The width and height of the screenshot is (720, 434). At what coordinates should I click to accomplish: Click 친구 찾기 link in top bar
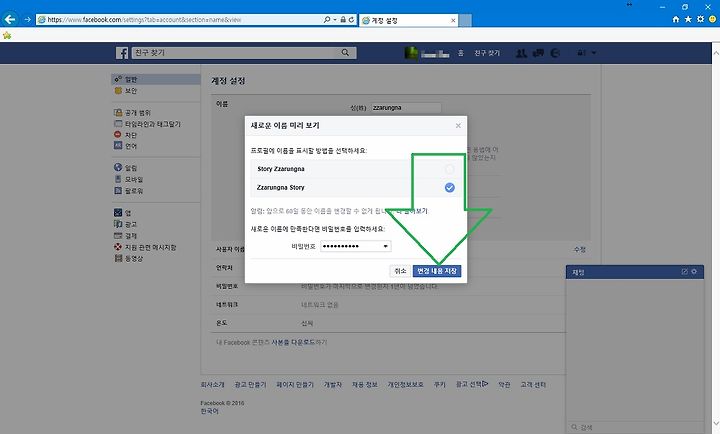tap(487, 53)
